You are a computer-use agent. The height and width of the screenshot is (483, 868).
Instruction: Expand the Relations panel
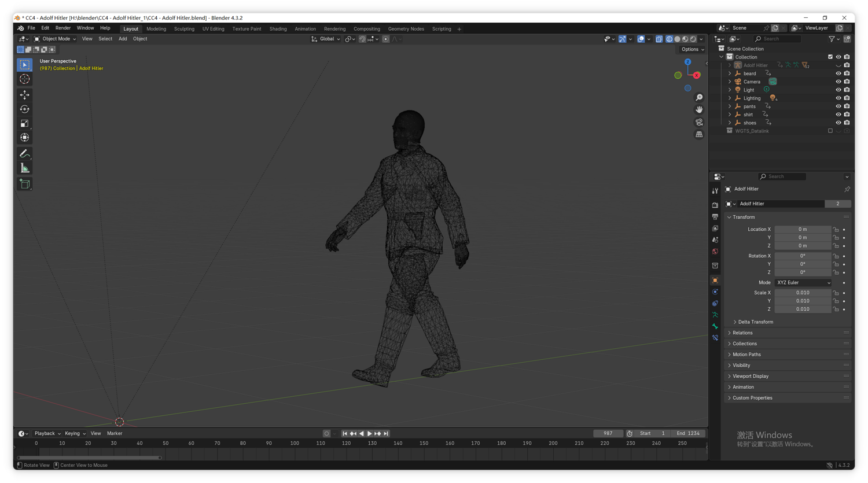(x=742, y=333)
